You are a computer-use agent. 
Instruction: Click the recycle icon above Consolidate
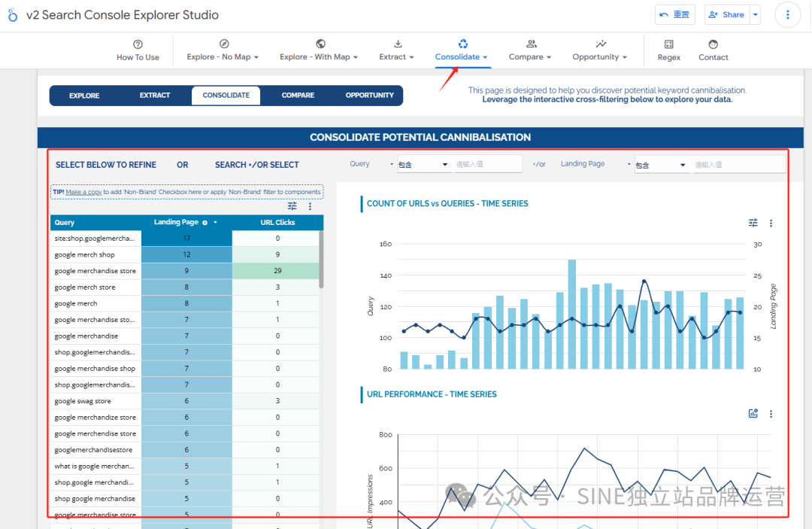463,44
